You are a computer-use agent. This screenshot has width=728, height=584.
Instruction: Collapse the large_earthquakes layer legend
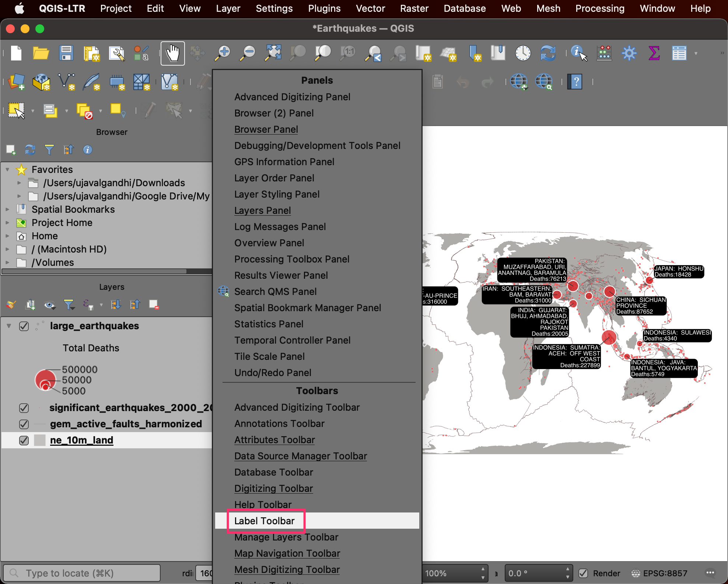[x=9, y=326]
